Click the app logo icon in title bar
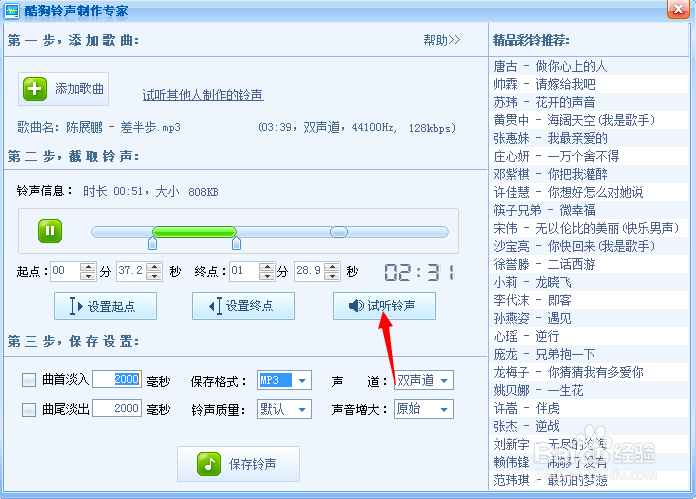The width and height of the screenshot is (696, 499). tap(12, 10)
